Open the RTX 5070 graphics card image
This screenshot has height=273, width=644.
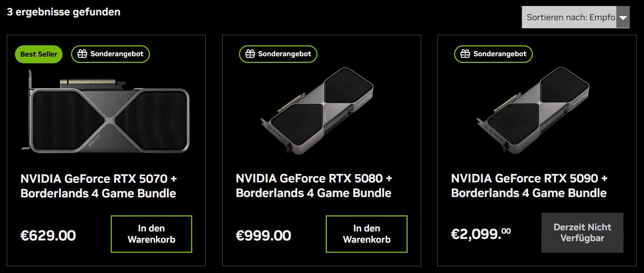coord(106,112)
